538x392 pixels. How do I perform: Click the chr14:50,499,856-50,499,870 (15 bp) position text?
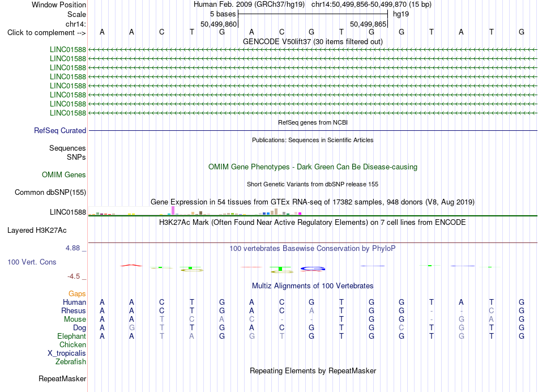(x=372, y=5)
